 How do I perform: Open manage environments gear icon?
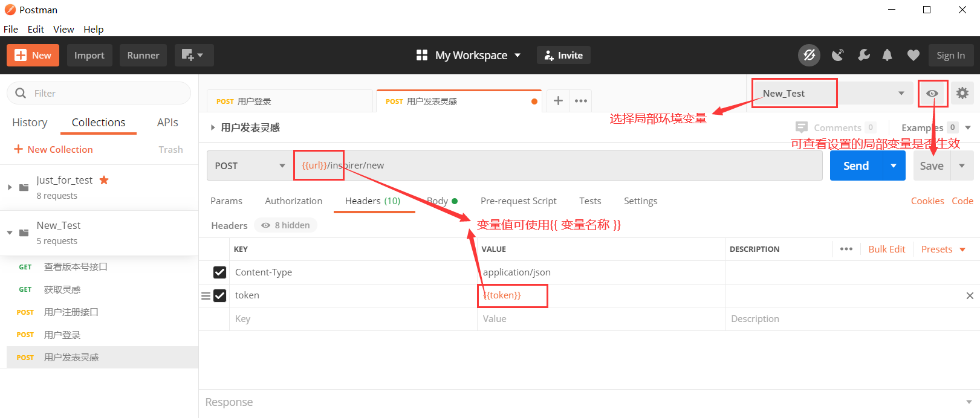pyautogui.click(x=962, y=93)
